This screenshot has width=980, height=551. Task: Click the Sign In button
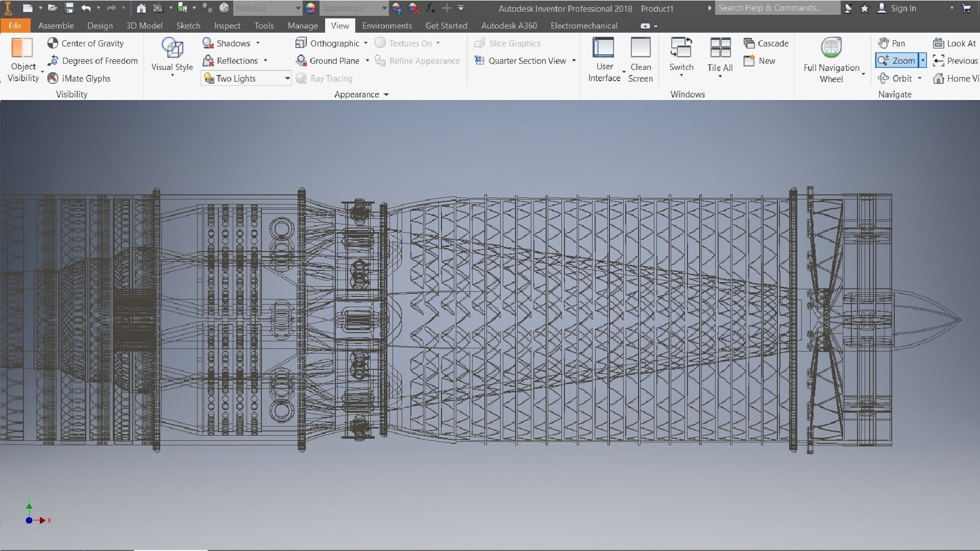[902, 8]
